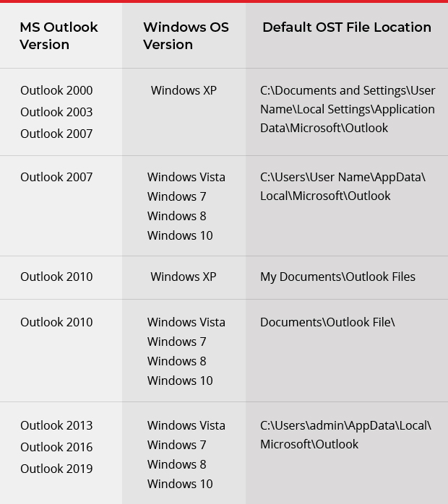The height and width of the screenshot is (504, 448).
Task: Click the Documents and Settings path text
Action: coord(348,109)
